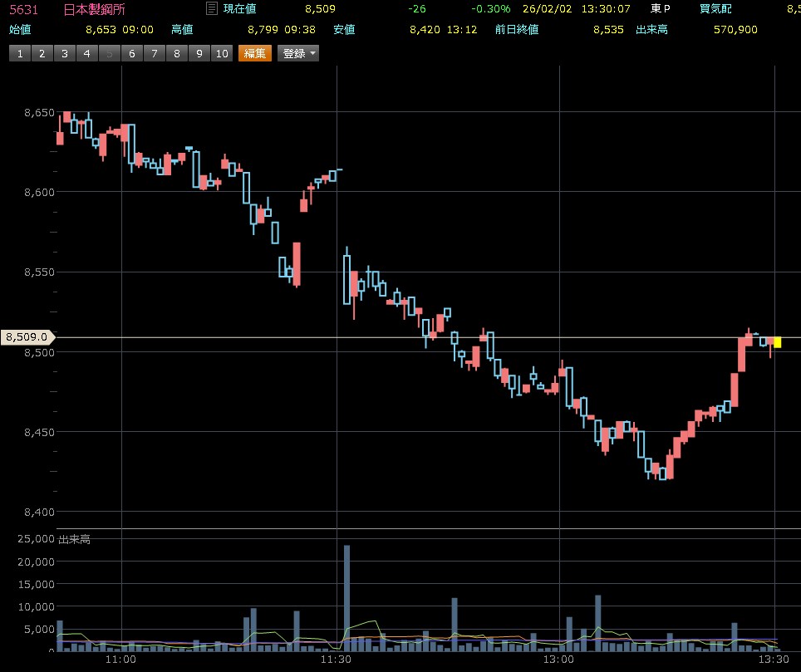
Task: Click the document icon beside 現在値
Action: [211, 9]
